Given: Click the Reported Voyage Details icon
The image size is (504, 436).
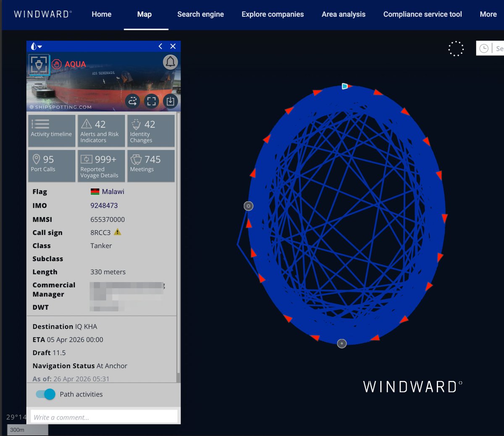Looking at the screenshot, I should tap(87, 159).
